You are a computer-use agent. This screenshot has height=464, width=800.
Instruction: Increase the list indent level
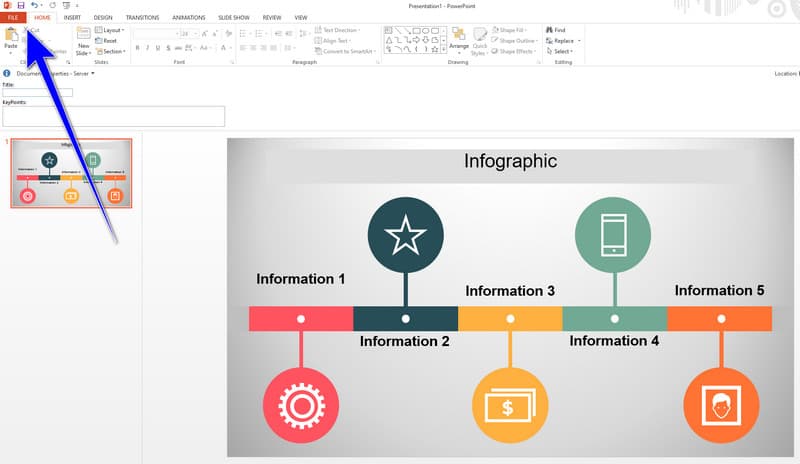pyautogui.click(x=289, y=34)
